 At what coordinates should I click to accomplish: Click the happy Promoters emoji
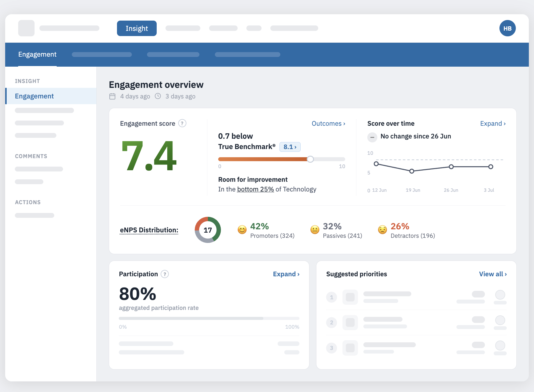point(242,230)
